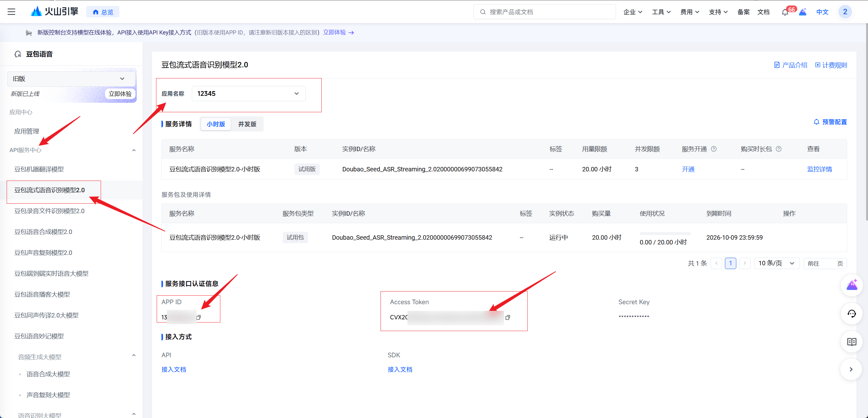Viewport: 868px width, 418px height.
Task: Open the hamburger navigation menu
Action: (x=11, y=12)
